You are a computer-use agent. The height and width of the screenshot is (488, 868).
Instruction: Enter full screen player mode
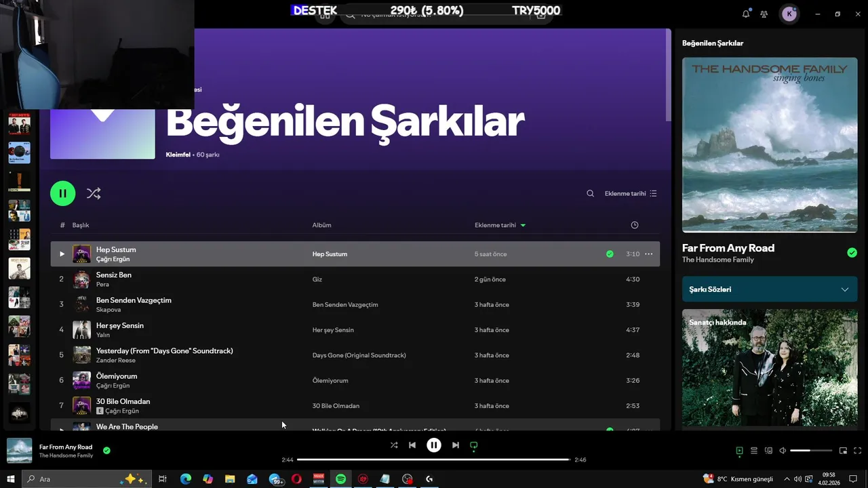(857, 451)
